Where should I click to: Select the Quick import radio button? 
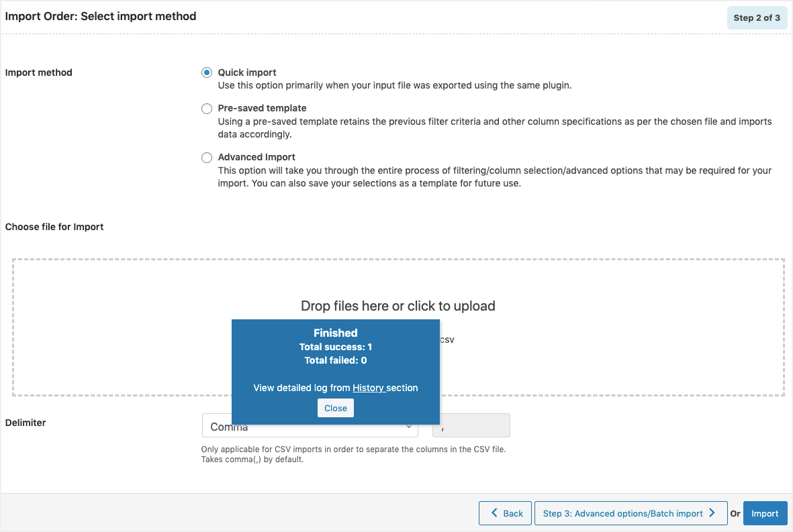(207, 72)
